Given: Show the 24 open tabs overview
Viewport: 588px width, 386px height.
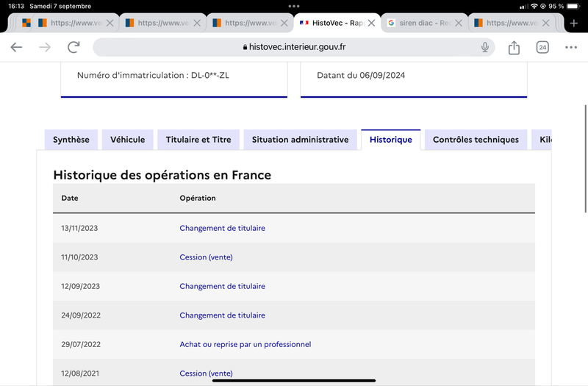Looking at the screenshot, I should point(542,47).
